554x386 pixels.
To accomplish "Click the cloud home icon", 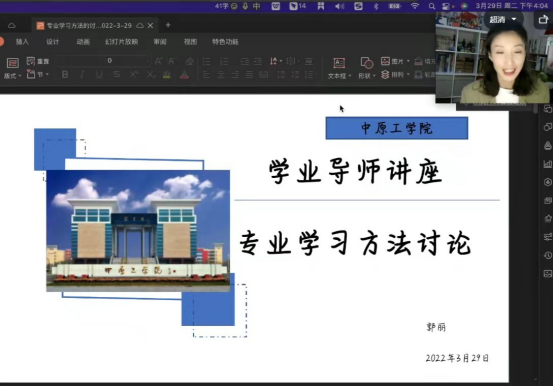I will pyautogui.click(x=11, y=25).
